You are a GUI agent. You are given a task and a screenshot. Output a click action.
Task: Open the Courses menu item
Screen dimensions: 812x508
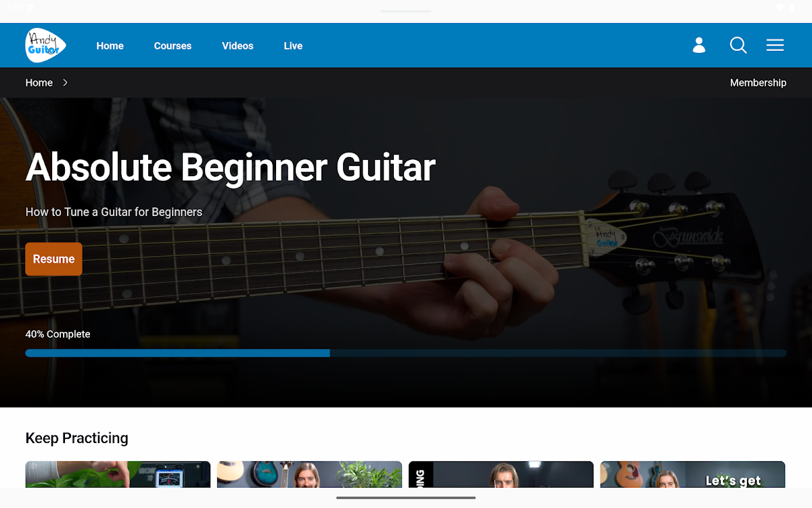(x=173, y=46)
